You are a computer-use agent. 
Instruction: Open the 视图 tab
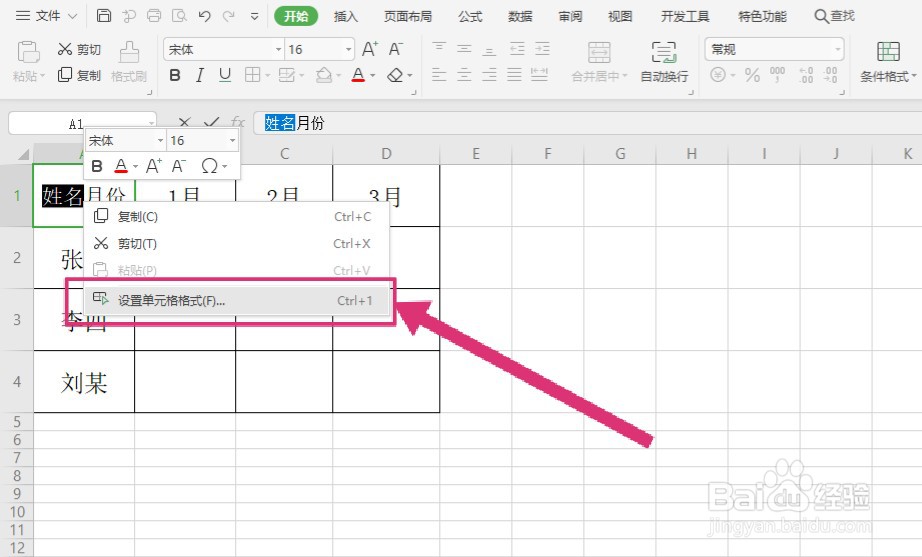(x=620, y=16)
